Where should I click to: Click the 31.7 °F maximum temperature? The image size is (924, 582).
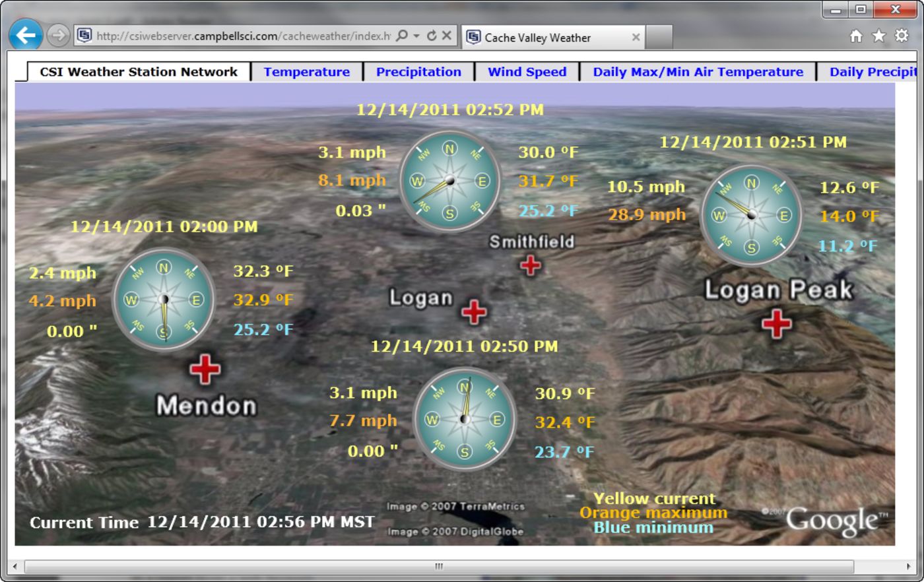pyautogui.click(x=548, y=181)
